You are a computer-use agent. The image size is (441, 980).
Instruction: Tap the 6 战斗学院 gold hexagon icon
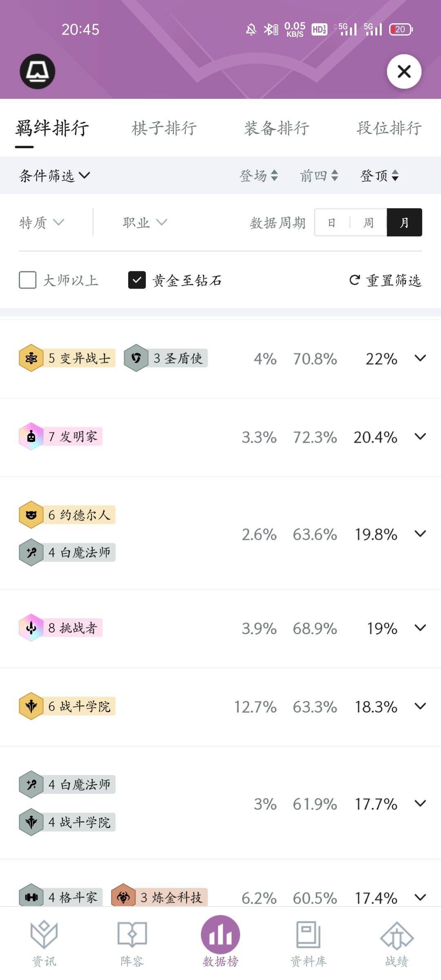[x=31, y=706]
